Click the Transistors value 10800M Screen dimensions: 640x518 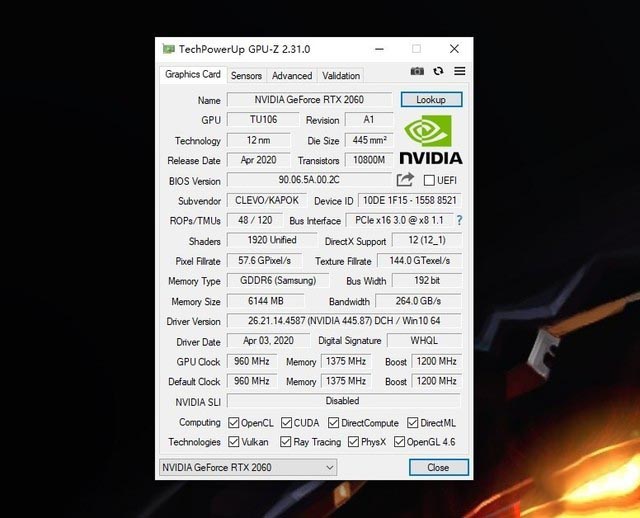pyautogui.click(x=369, y=160)
